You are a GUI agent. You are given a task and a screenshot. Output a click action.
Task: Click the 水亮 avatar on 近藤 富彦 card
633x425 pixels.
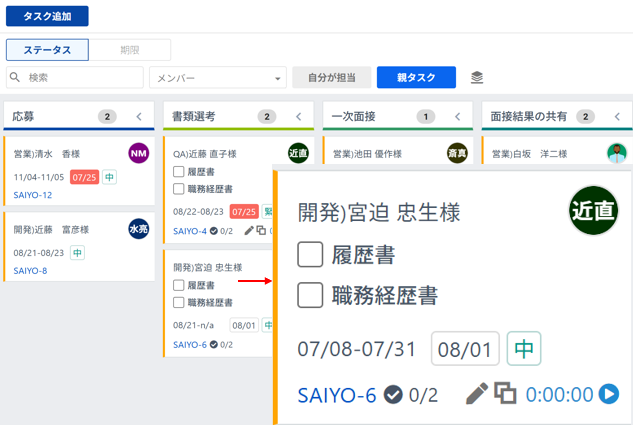click(138, 229)
